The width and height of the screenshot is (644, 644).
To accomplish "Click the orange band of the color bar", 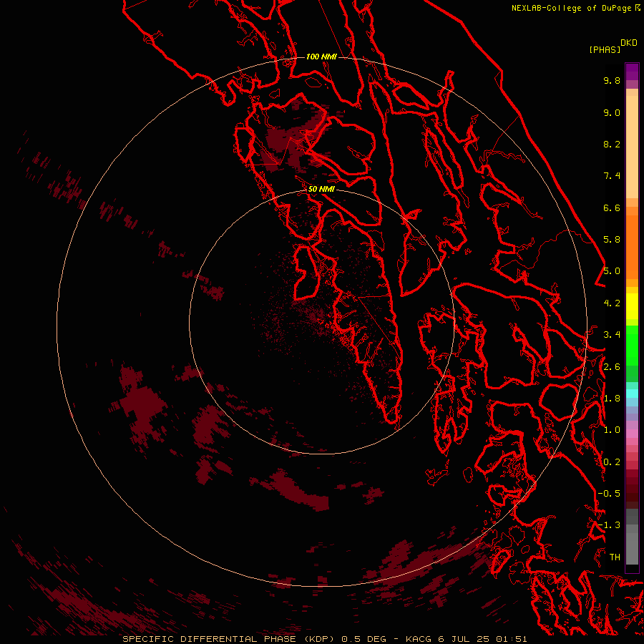I will click(632, 246).
